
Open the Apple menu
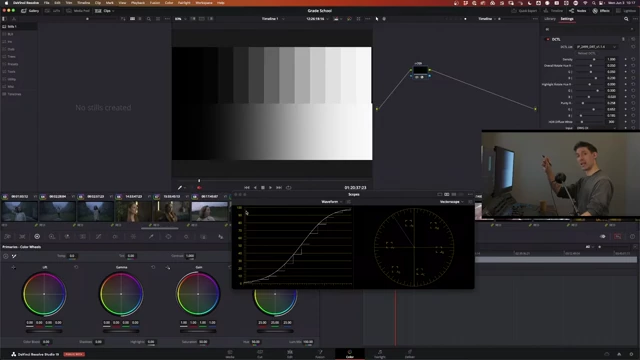(x=6, y=3)
